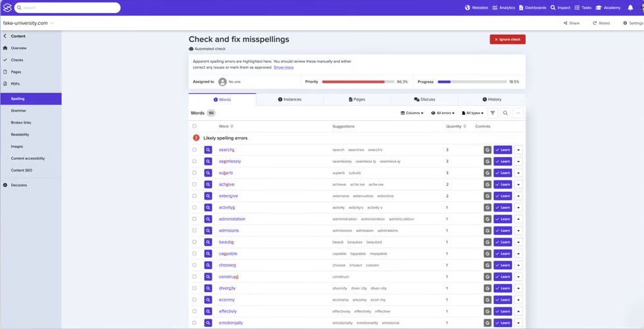Google the word 'acheive' via G icon
This screenshot has height=329, width=644.
point(488,184)
